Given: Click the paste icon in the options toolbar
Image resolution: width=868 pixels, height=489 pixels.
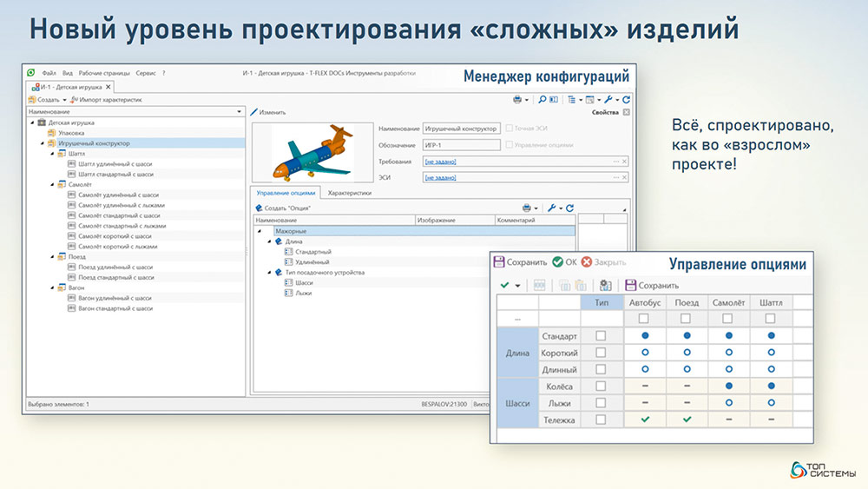Looking at the screenshot, I should click(x=581, y=285).
